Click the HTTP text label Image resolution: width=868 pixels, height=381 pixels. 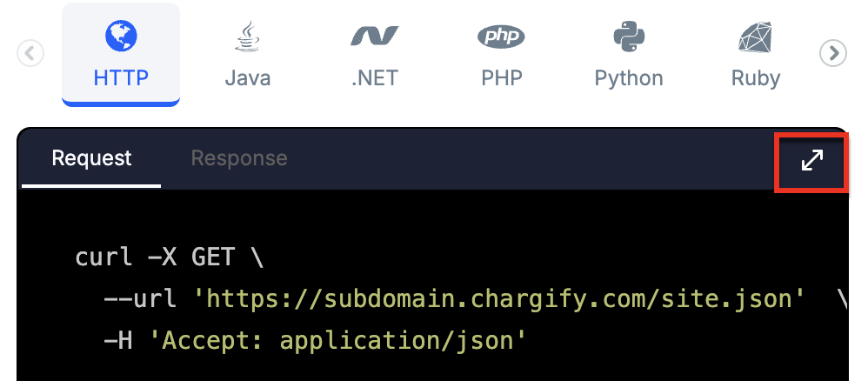pos(121,78)
